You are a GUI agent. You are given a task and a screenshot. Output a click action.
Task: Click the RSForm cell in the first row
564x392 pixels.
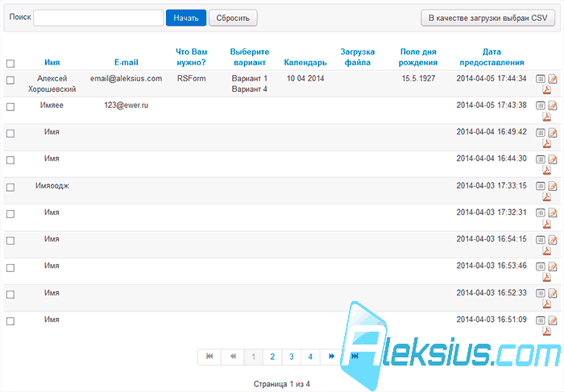[x=192, y=78]
